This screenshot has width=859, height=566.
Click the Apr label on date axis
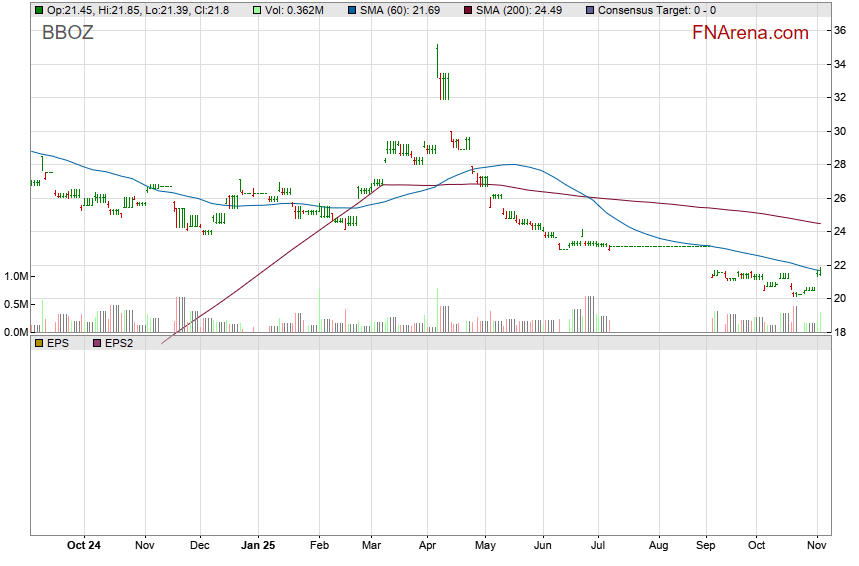pyautogui.click(x=428, y=546)
